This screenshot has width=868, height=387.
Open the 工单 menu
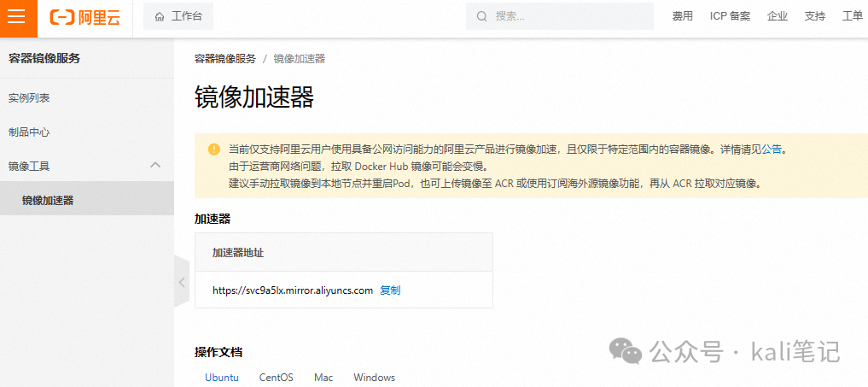tap(853, 16)
